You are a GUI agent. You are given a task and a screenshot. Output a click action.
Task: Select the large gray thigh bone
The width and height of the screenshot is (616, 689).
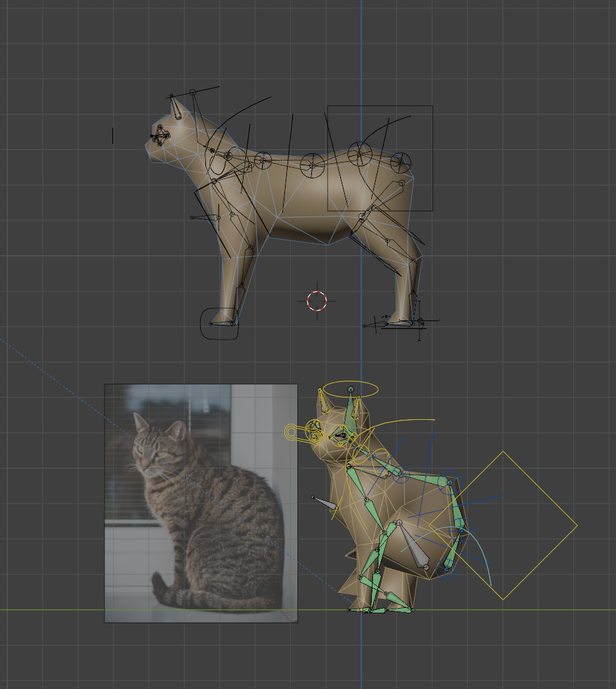412,545
